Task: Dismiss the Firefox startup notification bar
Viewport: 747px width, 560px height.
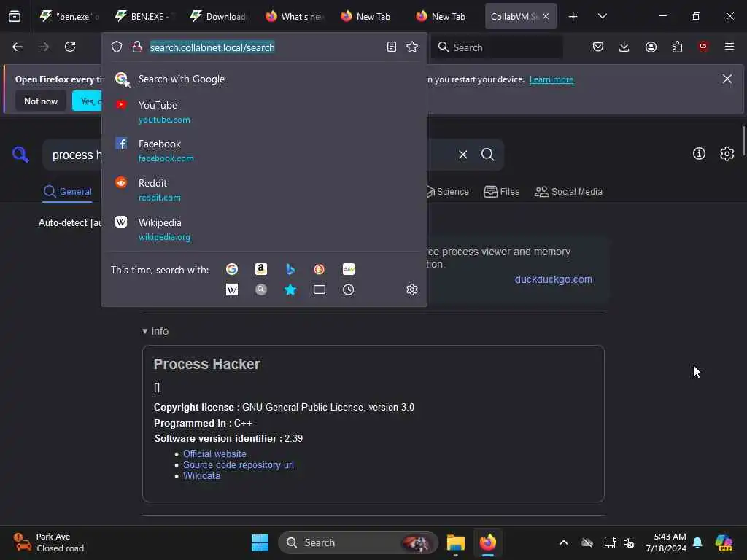Action: pos(727,79)
